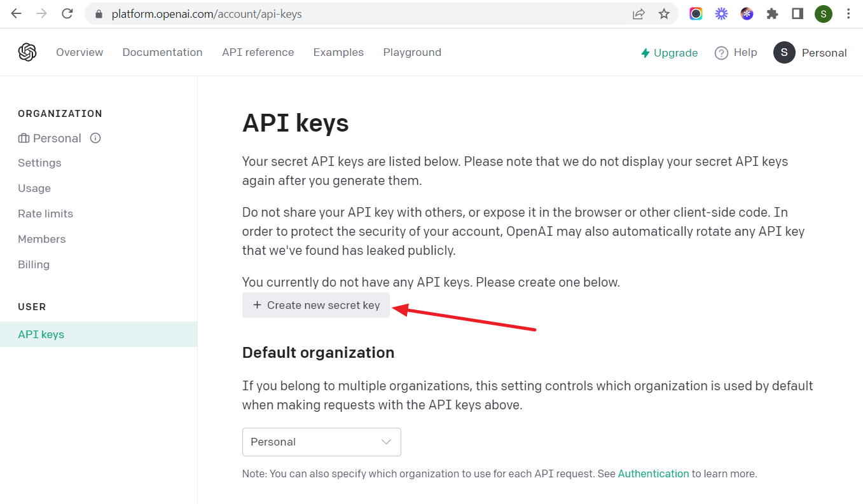Click the OpenAI logo
Image resolution: width=863 pixels, height=504 pixels.
pyautogui.click(x=27, y=52)
